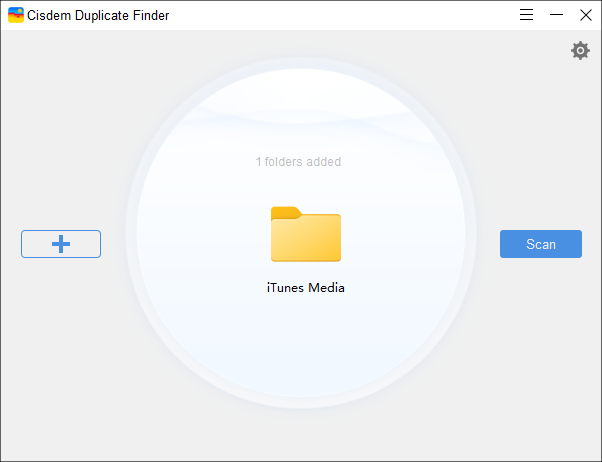The height and width of the screenshot is (462, 602).
Task: Close the Cisdem Duplicate Finder window
Action: pos(586,15)
